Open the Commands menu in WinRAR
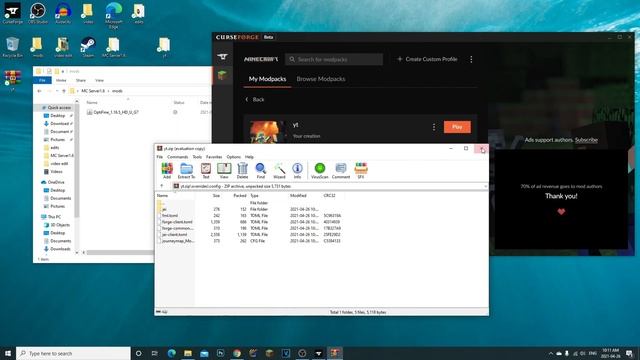Viewport: 640px width, 360px height. (178, 157)
